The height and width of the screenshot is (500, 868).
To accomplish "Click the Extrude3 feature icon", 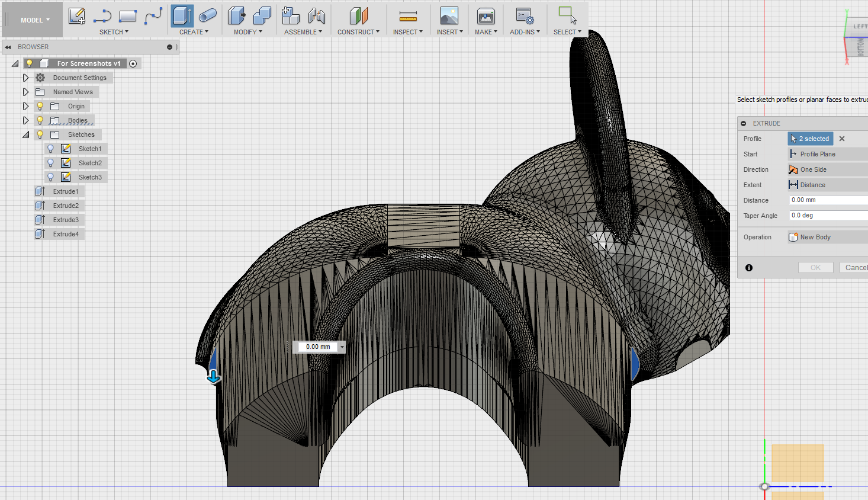I will click(x=40, y=220).
